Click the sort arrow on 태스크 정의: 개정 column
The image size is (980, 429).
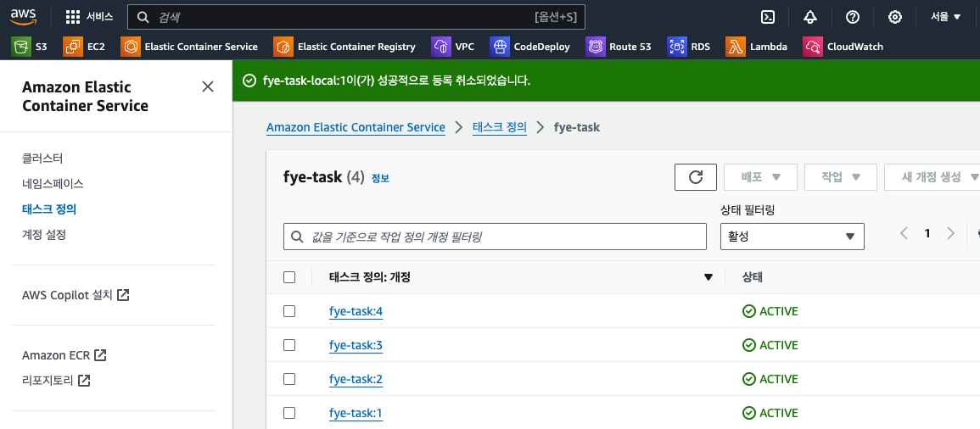pyautogui.click(x=708, y=278)
